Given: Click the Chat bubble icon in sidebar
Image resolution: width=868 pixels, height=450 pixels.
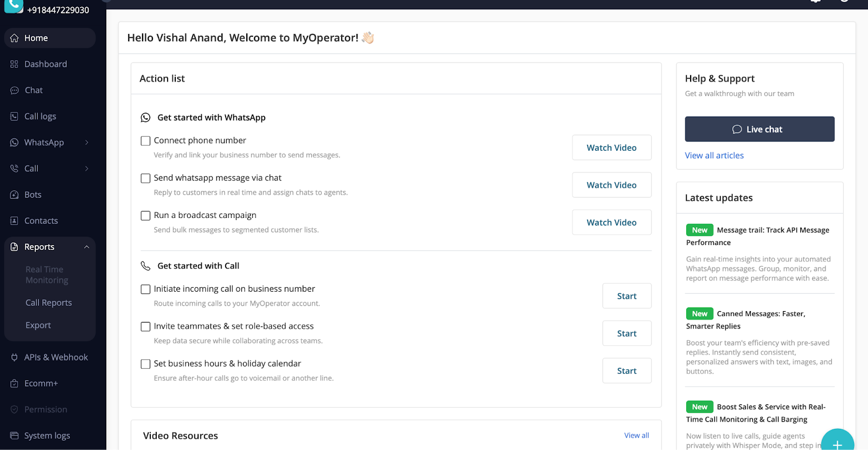Looking at the screenshot, I should click(x=15, y=91).
